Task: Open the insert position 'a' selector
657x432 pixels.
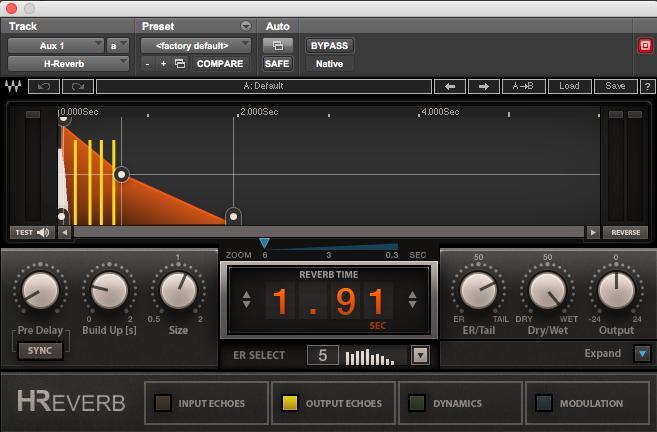Action: pos(117,46)
